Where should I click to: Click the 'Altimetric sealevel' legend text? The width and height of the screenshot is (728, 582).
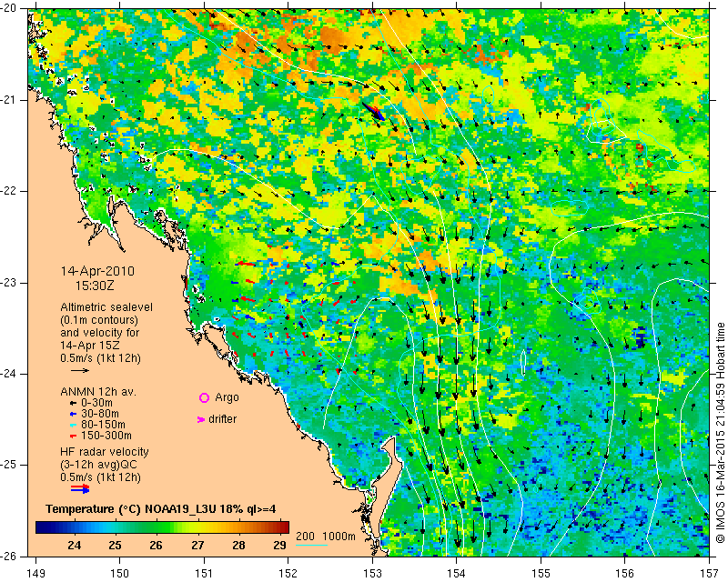pos(106,307)
